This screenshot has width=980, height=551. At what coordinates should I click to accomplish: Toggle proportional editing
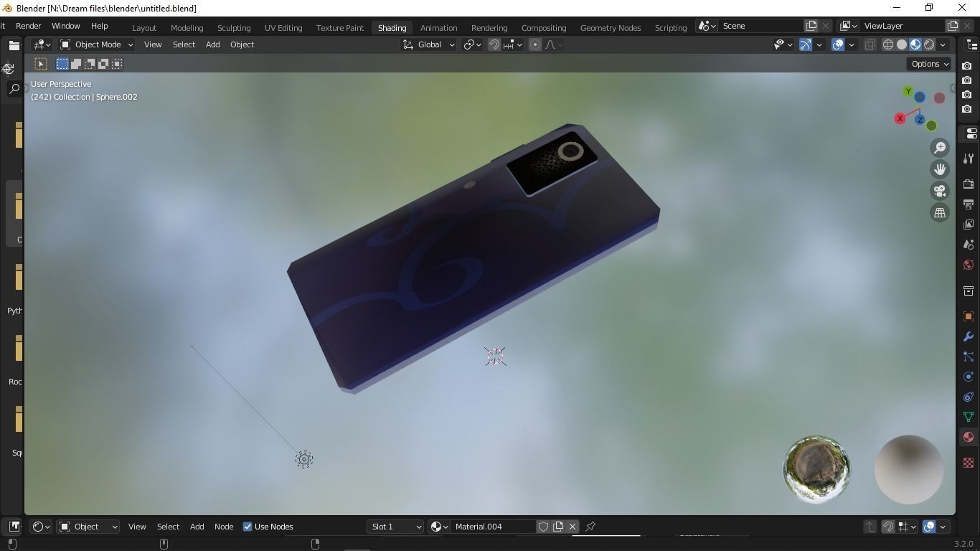[x=535, y=44]
